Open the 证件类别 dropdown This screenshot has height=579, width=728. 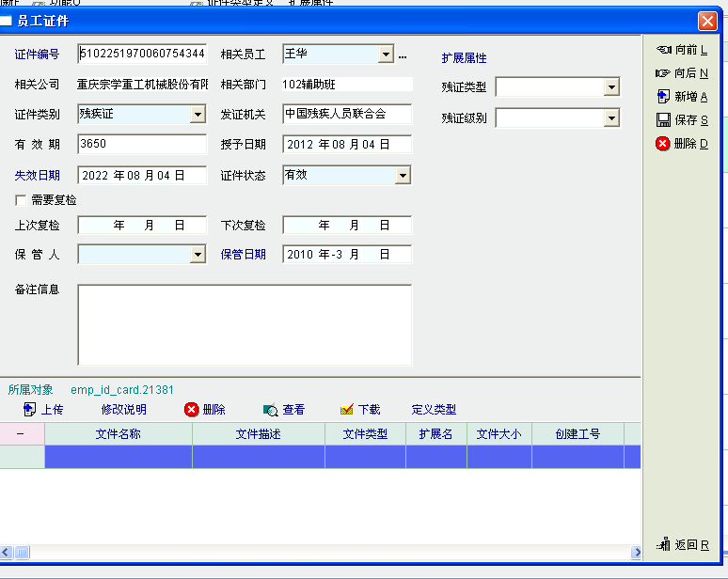[198, 115]
